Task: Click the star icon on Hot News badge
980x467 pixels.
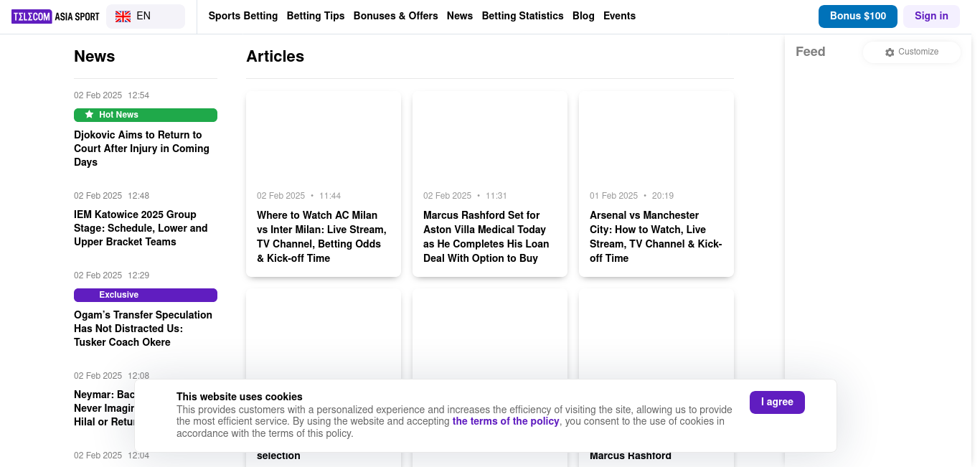Action: [x=89, y=115]
